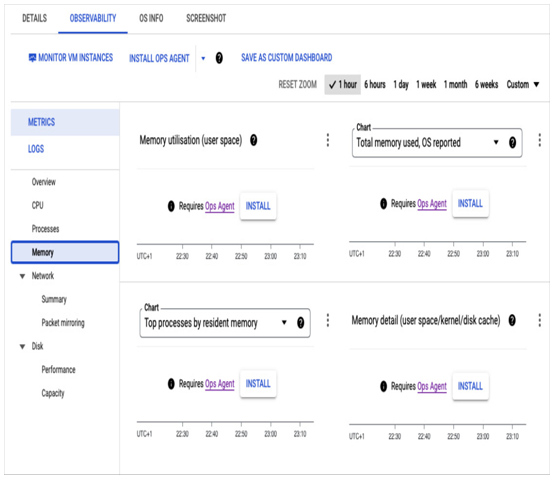554x479 pixels.
Task: Switch to the OS INFO tab
Action: [x=151, y=18]
